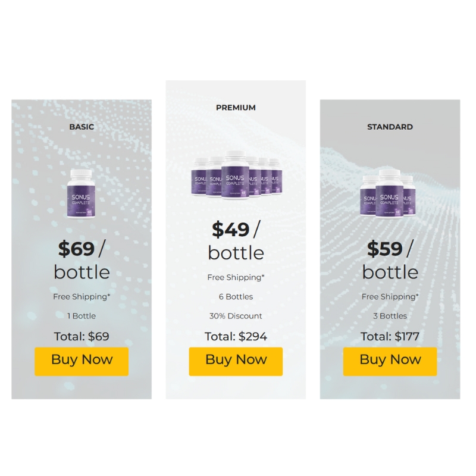The height and width of the screenshot is (476, 476).
Task: Click the PREMIUM plan heading
Action: tap(236, 108)
